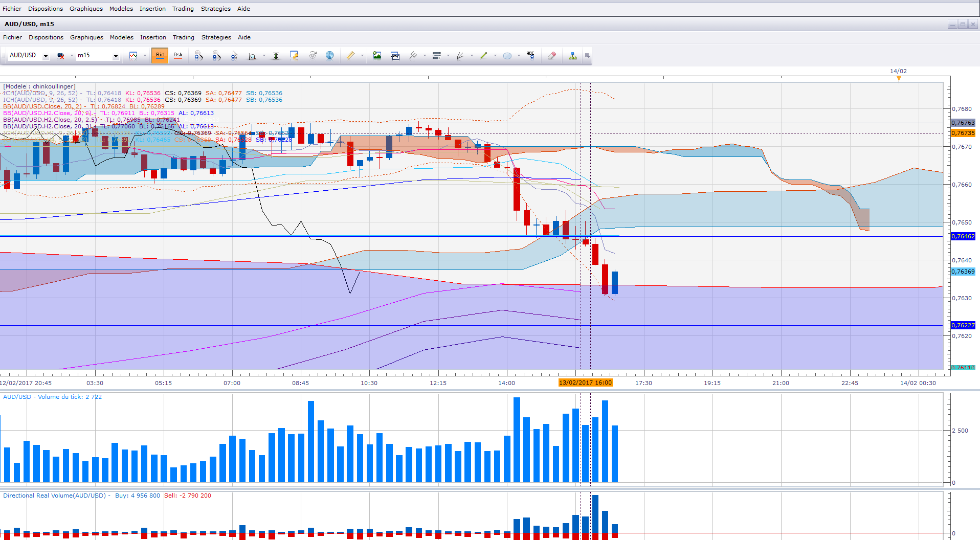The height and width of the screenshot is (540, 980).
Task: Click the orange 13/02/2017 16:00 time marker
Action: pos(585,382)
